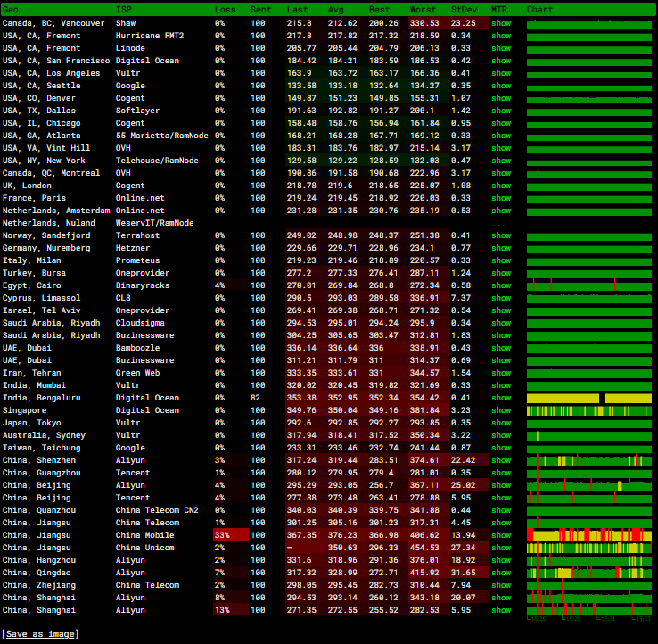Show MTR for USA, CO, Denver Cogent
658x644 pixels.
point(501,98)
